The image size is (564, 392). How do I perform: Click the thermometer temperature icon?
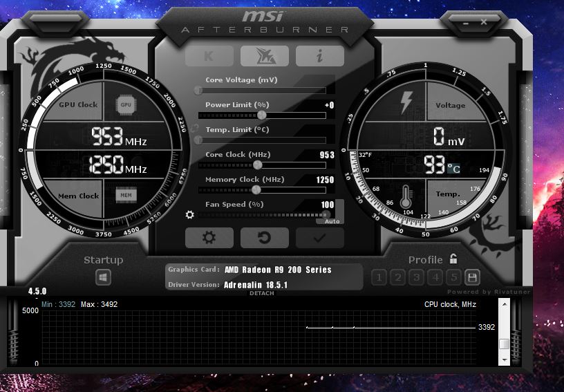pos(406,197)
